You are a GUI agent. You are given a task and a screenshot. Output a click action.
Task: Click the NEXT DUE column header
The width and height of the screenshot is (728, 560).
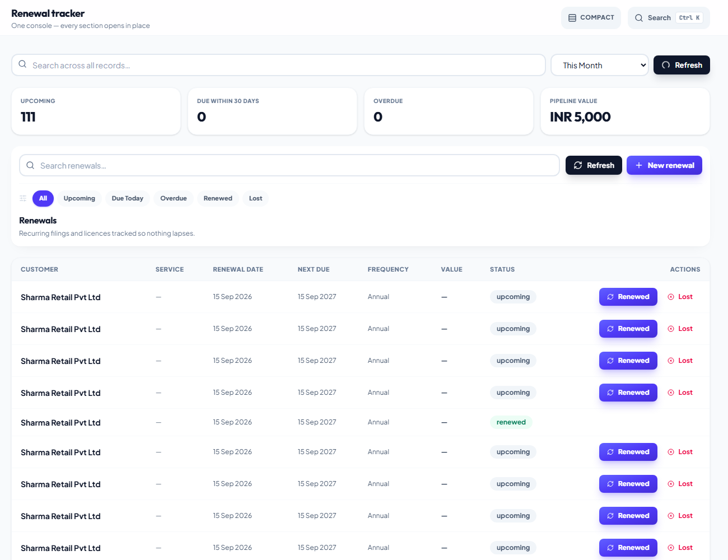(x=314, y=269)
